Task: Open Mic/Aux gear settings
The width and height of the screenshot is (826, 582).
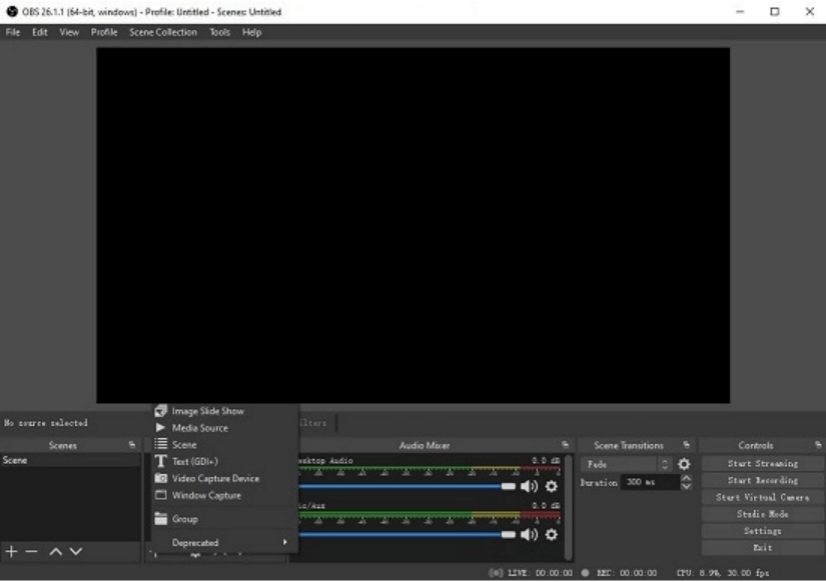Action: click(x=551, y=535)
